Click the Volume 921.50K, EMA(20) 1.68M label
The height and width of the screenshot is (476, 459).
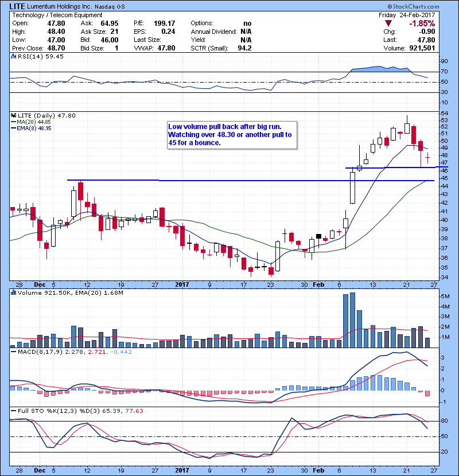(x=71, y=292)
